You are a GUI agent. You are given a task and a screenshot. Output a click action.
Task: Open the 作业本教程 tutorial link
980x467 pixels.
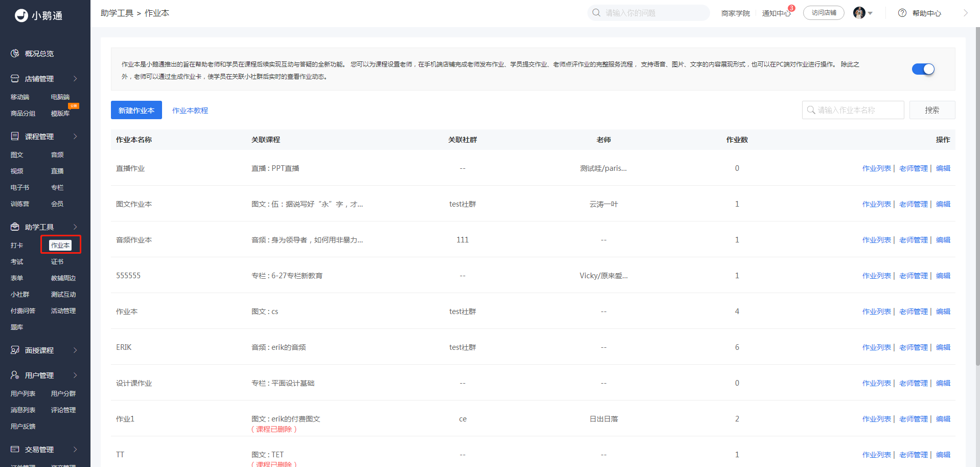coord(190,110)
